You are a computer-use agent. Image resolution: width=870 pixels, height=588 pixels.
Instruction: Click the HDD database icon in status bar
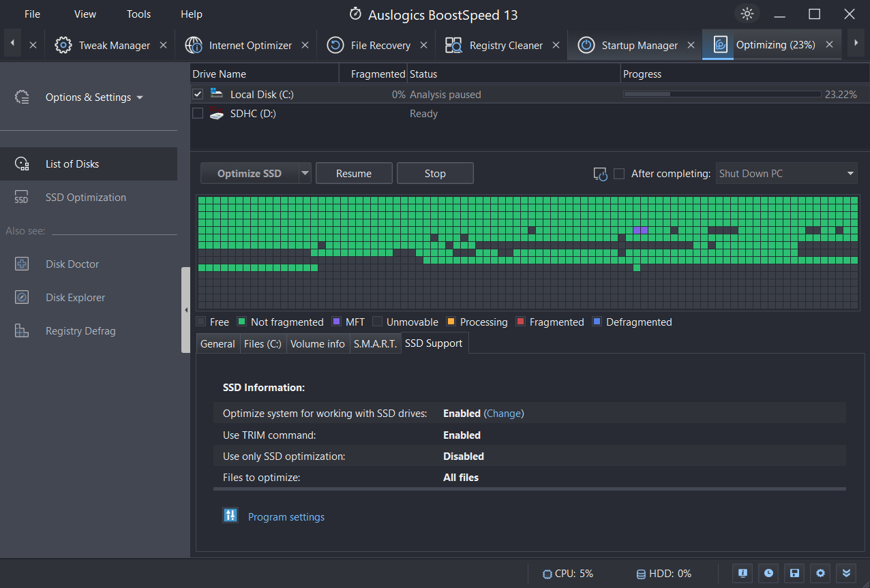point(641,574)
